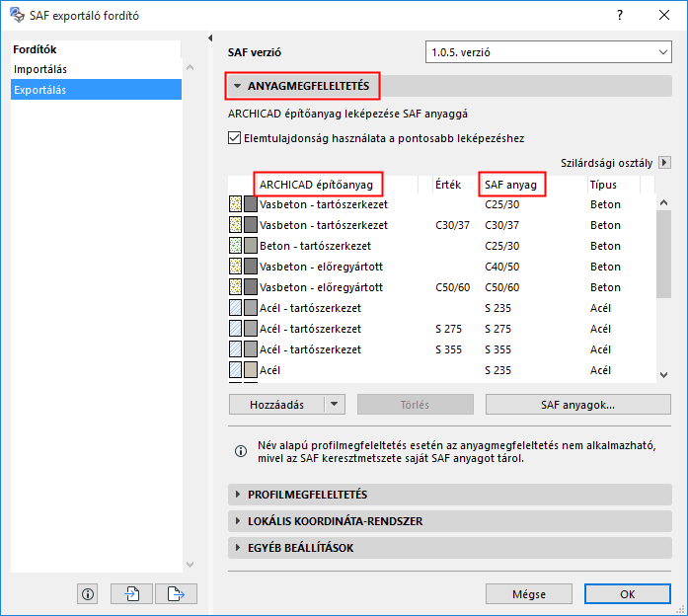The image size is (688, 616).
Task: Click dark swatch of Vasbeton - előregyártott C50/60
Action: pos(251,287)
